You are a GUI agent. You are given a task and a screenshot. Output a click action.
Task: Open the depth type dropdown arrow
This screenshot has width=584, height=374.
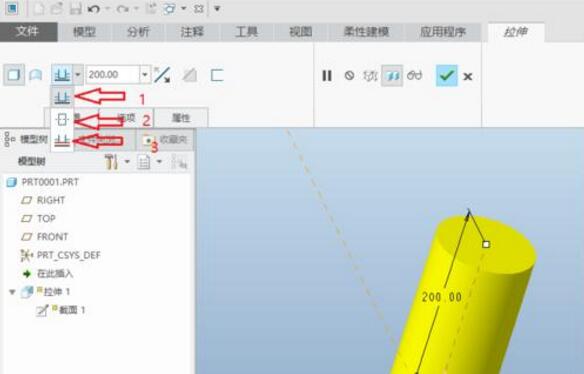pyautogui.click(x=78, y=75)
